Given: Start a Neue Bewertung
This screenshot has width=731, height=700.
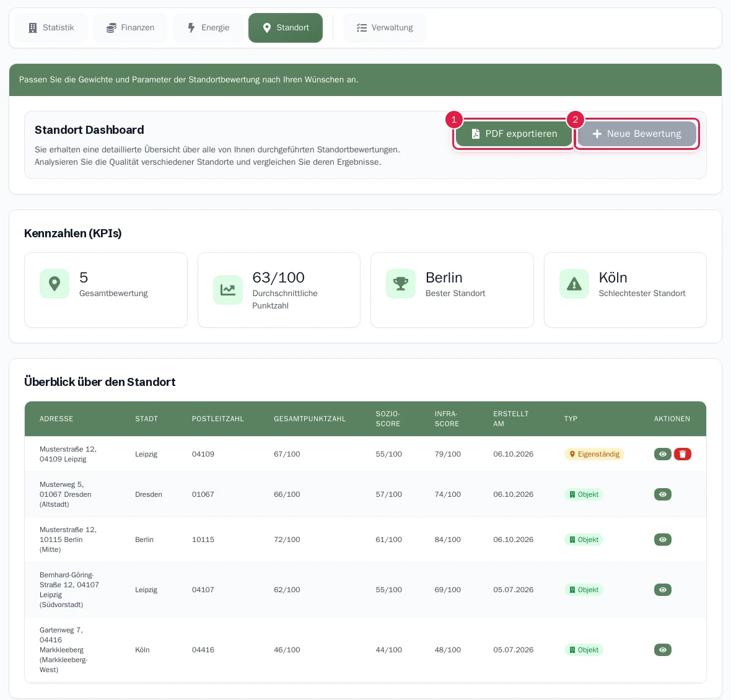Looking at the screenshot, I should click(x=637, y=134).
